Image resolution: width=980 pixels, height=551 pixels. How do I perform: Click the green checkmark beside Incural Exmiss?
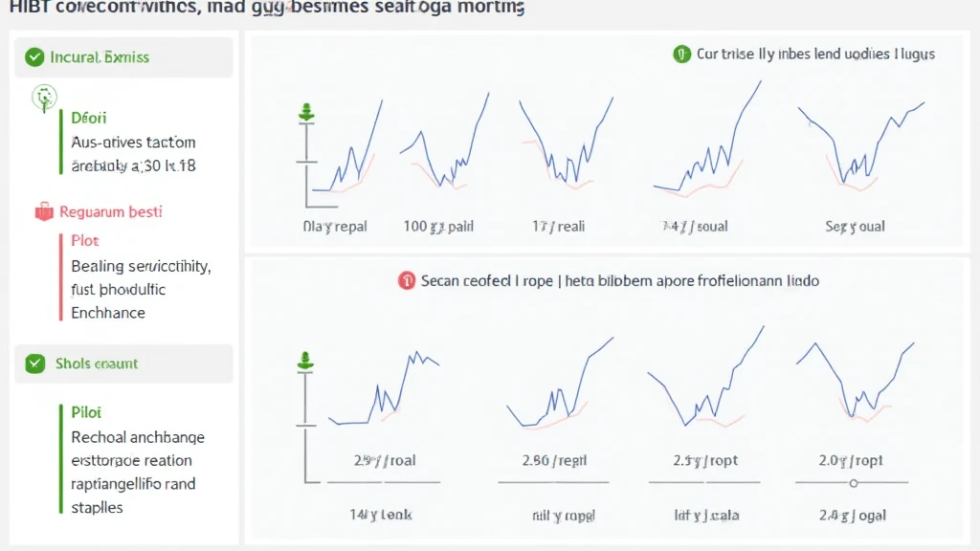35,57
